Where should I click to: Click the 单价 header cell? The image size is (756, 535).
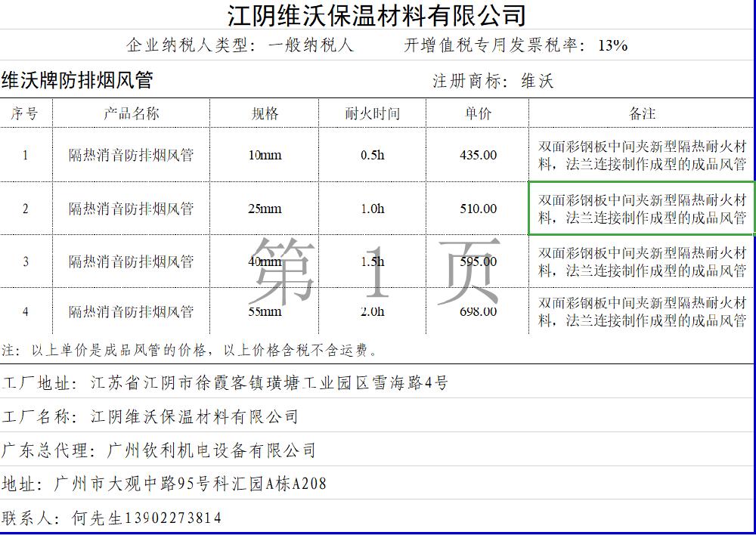[478, 113]
